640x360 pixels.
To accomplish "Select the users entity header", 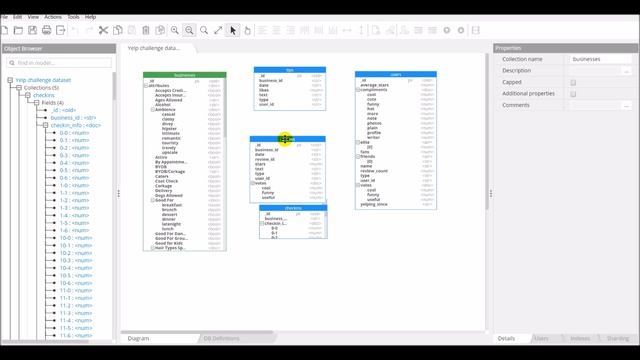I will (396, 74).
